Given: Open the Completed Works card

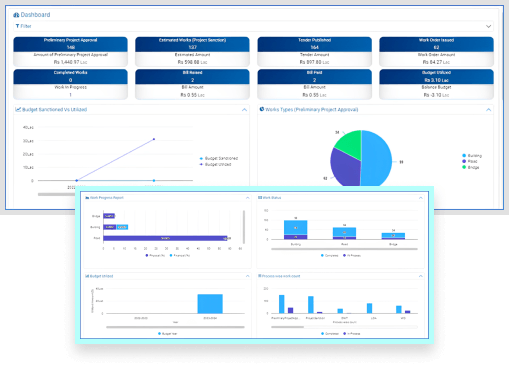Looking at the screenshot, I should click(x=70, y=84).
